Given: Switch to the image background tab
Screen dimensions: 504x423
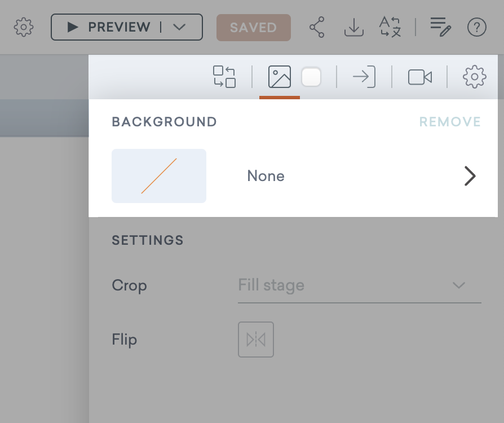Looking at the screenshot, I should (x=280, y=77).
